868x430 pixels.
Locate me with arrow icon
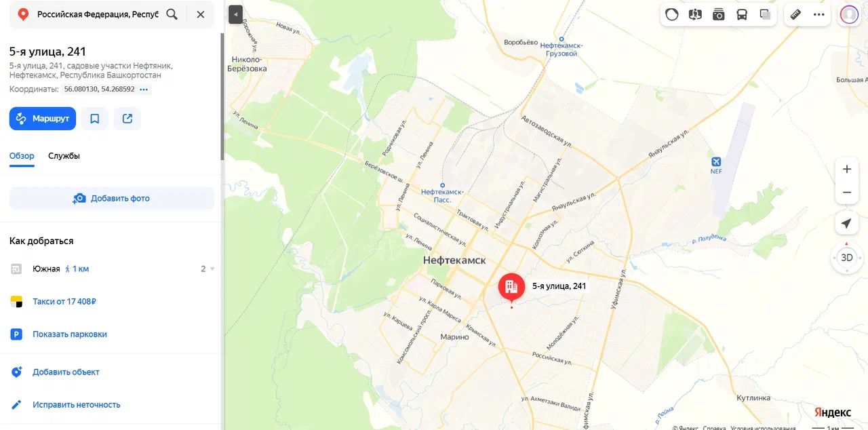coord(846,223)
